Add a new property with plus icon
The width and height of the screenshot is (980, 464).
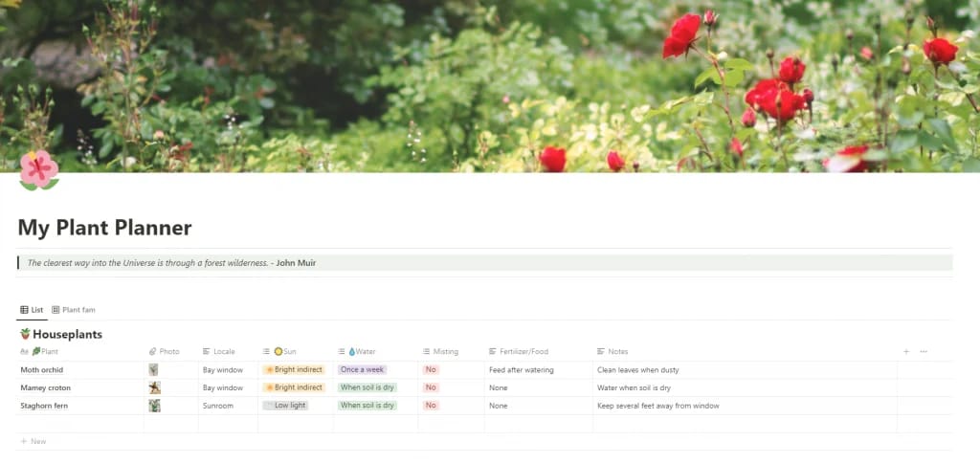click(x=906, y=352)
